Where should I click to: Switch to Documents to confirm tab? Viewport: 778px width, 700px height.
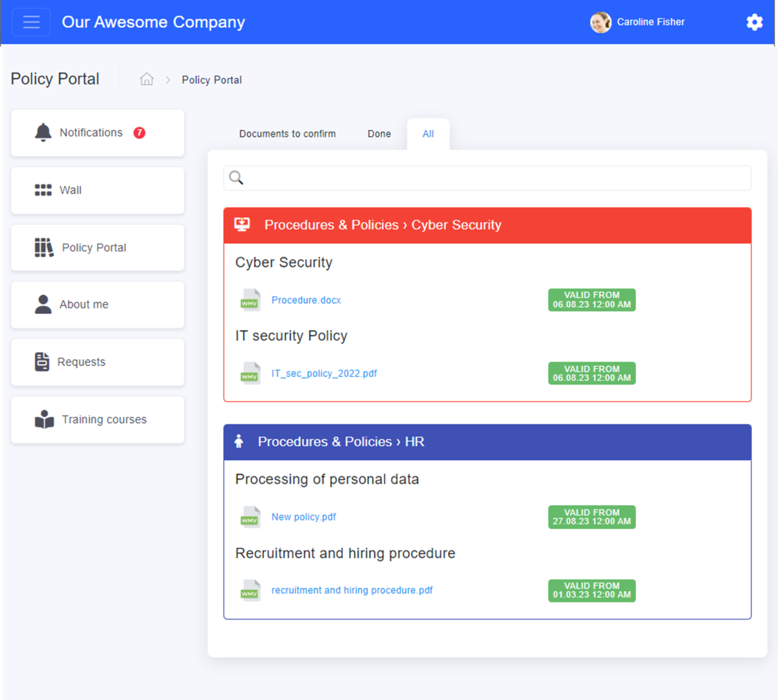(x=287, y=134)
